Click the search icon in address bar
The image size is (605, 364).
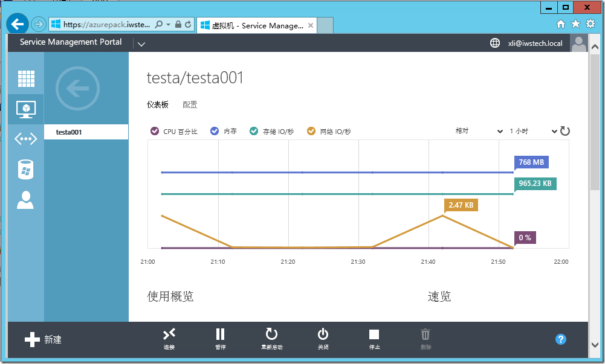point(158,24)
